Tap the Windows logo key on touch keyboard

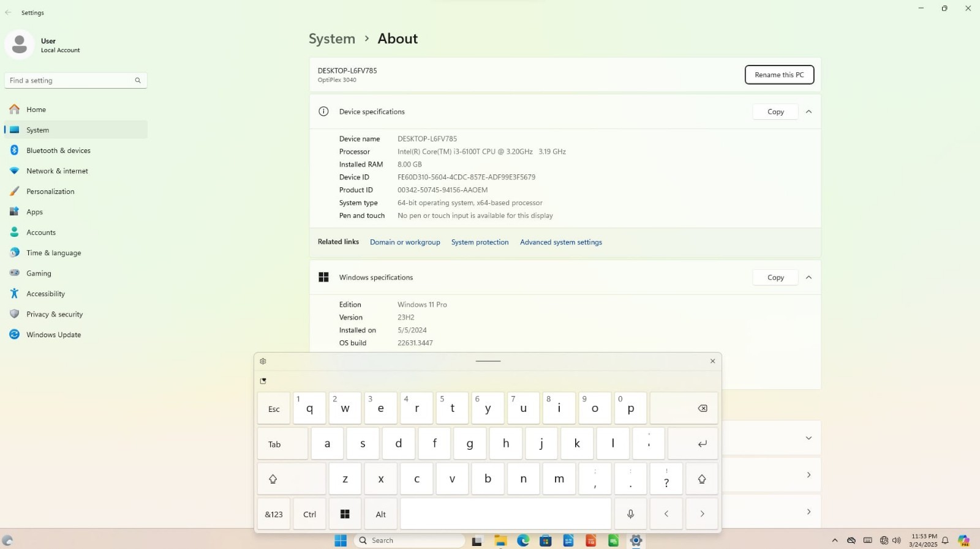(x=345, y=514)
